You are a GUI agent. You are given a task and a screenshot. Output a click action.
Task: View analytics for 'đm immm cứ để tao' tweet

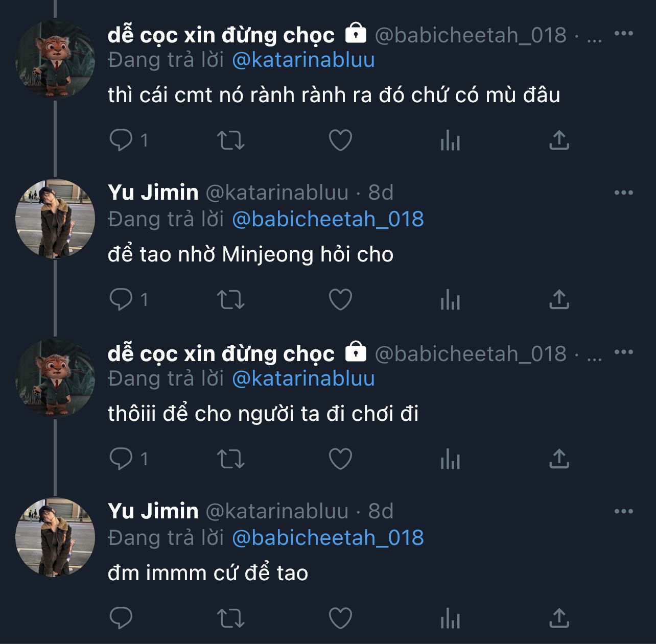[450, 618]
